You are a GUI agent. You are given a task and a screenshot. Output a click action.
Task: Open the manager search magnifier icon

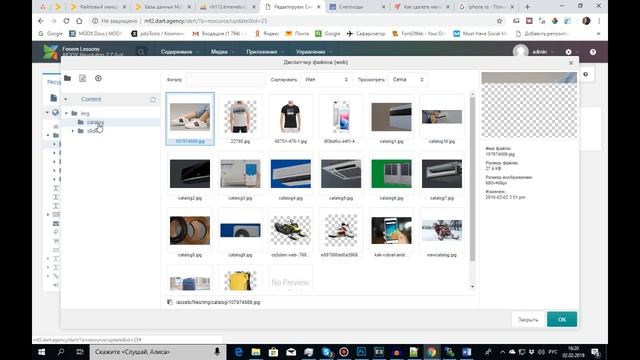coord(141,52)
